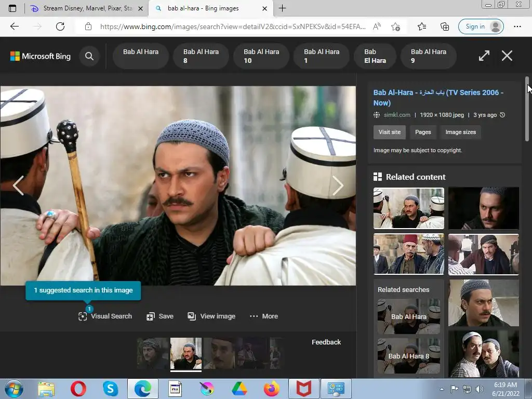This screenshot has height=399, width=532.
Task: Select the Bab Al Hara 10 chip
Action: click(x=261, y=56)
